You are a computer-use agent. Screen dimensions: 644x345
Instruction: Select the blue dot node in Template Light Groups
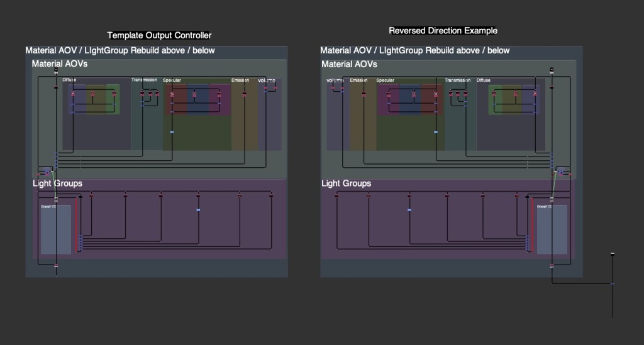[x=198, y=210]
